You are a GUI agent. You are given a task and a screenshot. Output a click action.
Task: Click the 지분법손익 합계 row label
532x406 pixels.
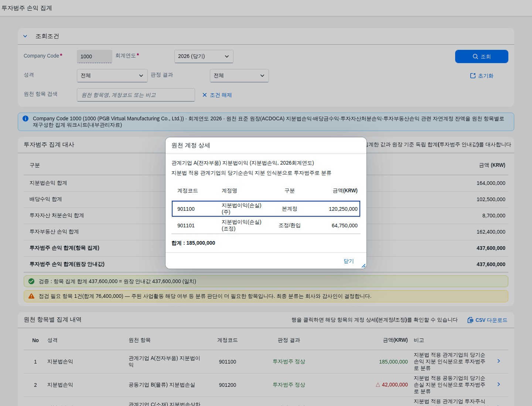48,183
